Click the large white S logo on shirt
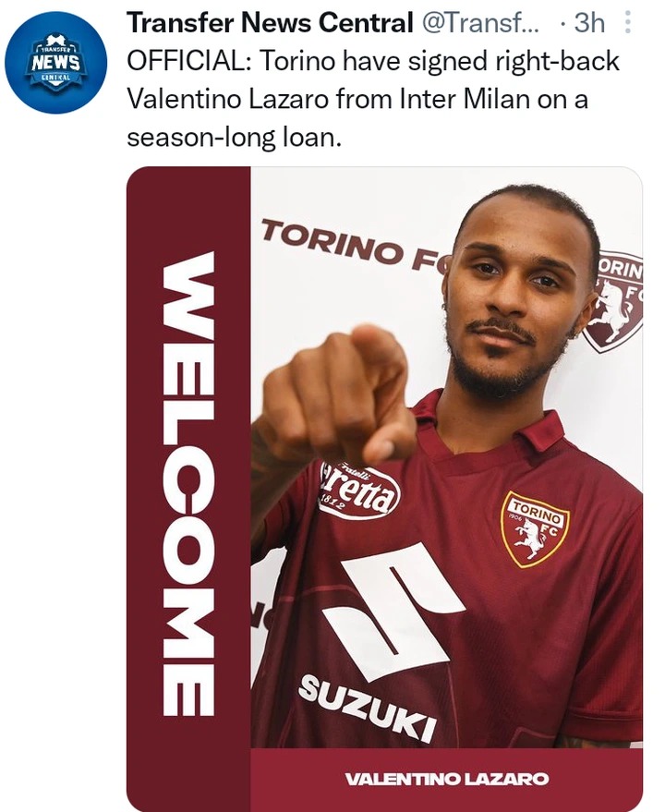 coord(392,611)
